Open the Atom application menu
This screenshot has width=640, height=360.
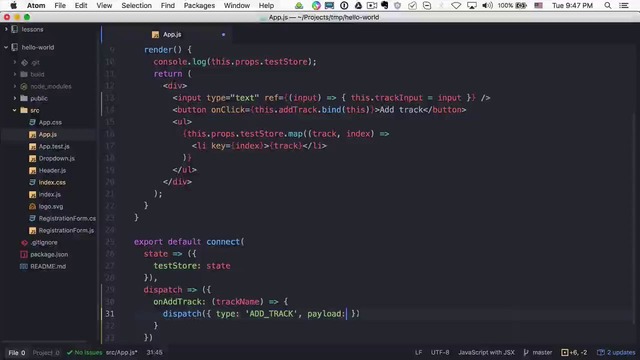36,5
